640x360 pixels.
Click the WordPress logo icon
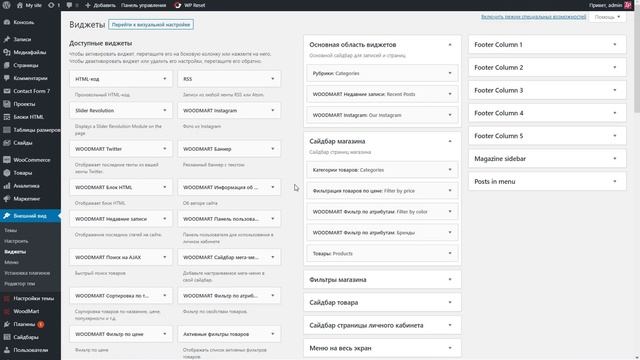click(7, 5)
